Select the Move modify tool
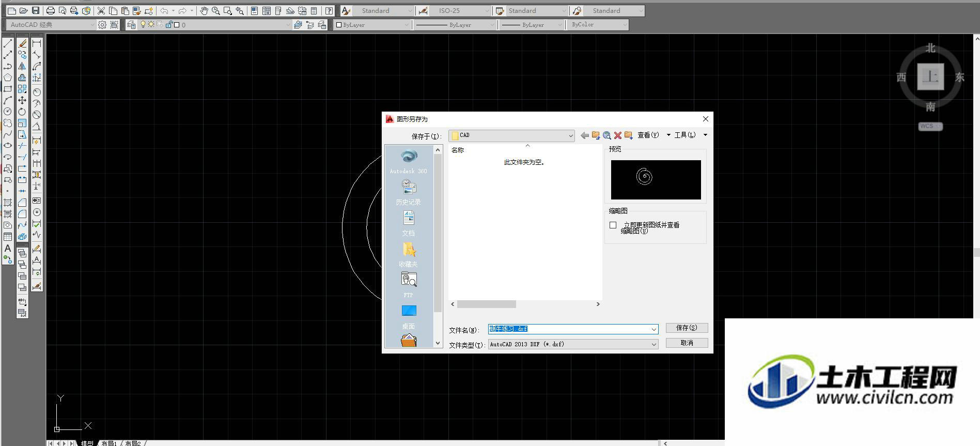 click(x=22, y=100)
